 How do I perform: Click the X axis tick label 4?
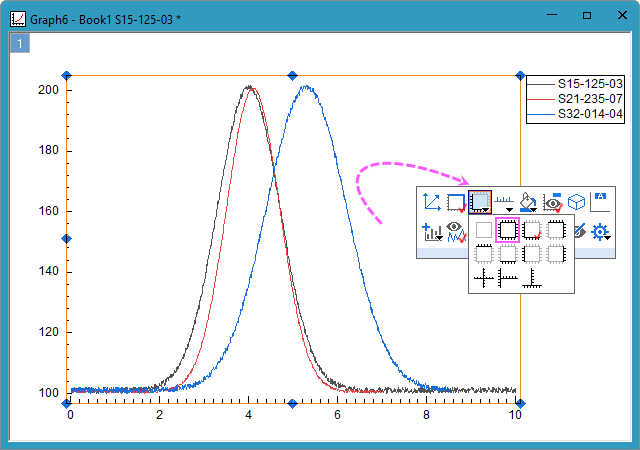click(x=249, y=415)
